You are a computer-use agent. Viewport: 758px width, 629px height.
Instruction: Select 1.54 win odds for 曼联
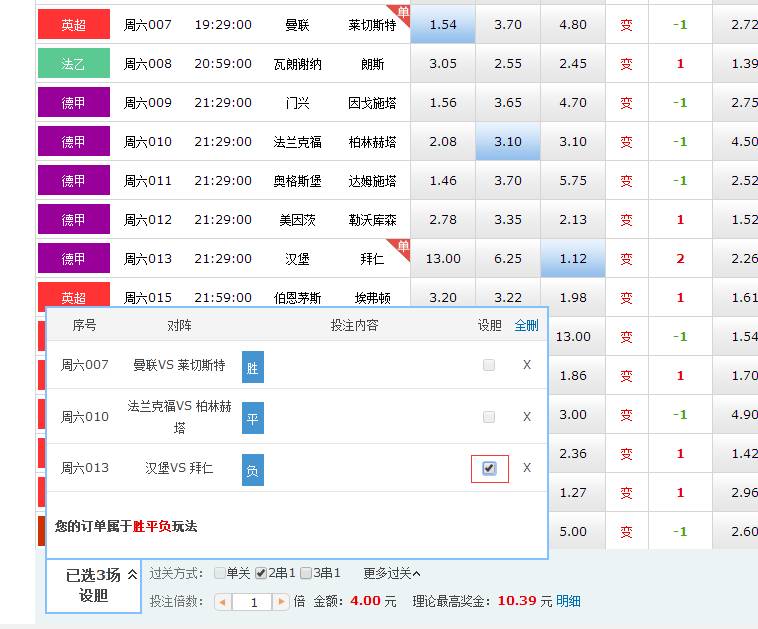point(442,25)
